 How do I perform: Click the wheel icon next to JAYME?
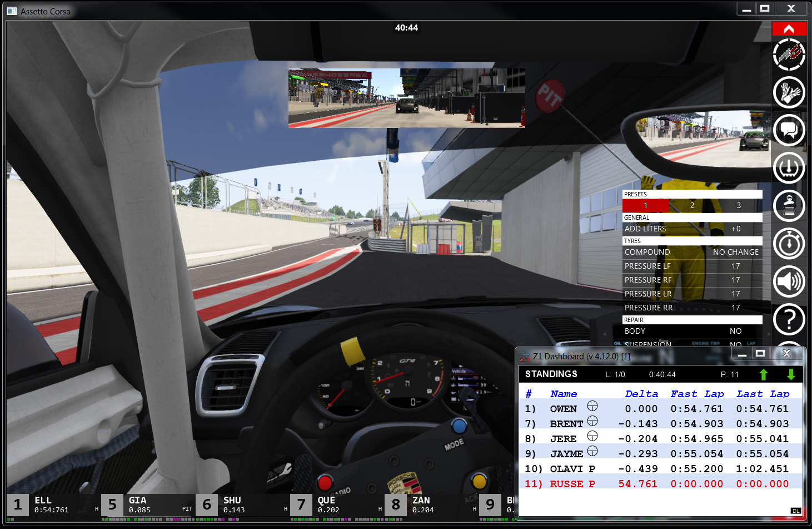pyautogui.click(x=592, y=451)
